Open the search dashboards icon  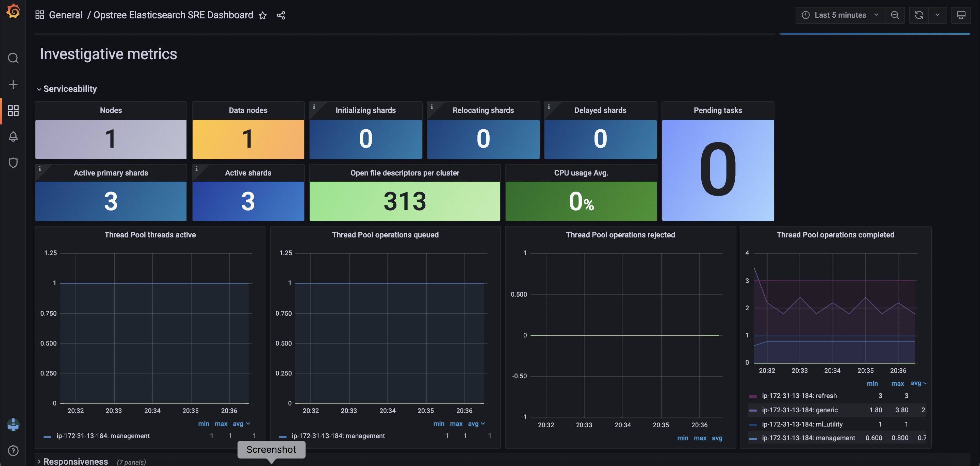pos(13,58)
